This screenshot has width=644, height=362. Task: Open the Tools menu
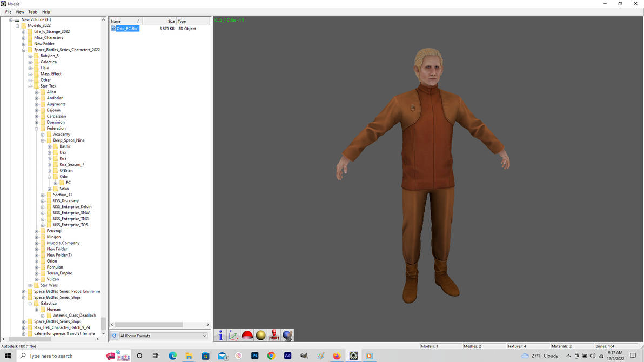coord(33,12)
